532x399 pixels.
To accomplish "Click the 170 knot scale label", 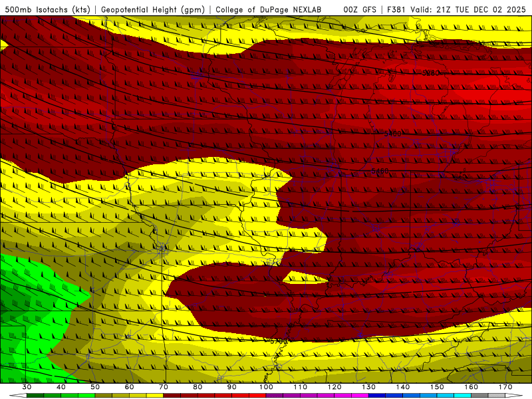I will click(505, 387).
